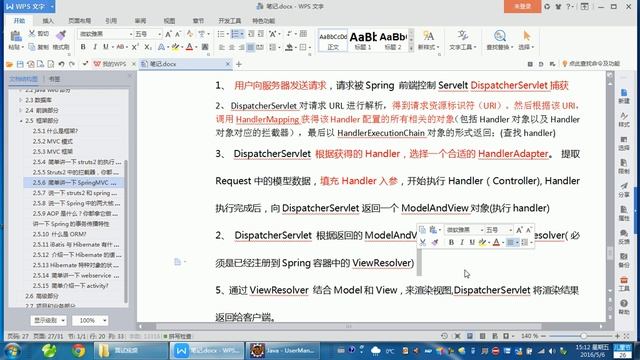Toggle Subscript in the ribbon
This screenshot has height=360, width=640.
point(148,47)
